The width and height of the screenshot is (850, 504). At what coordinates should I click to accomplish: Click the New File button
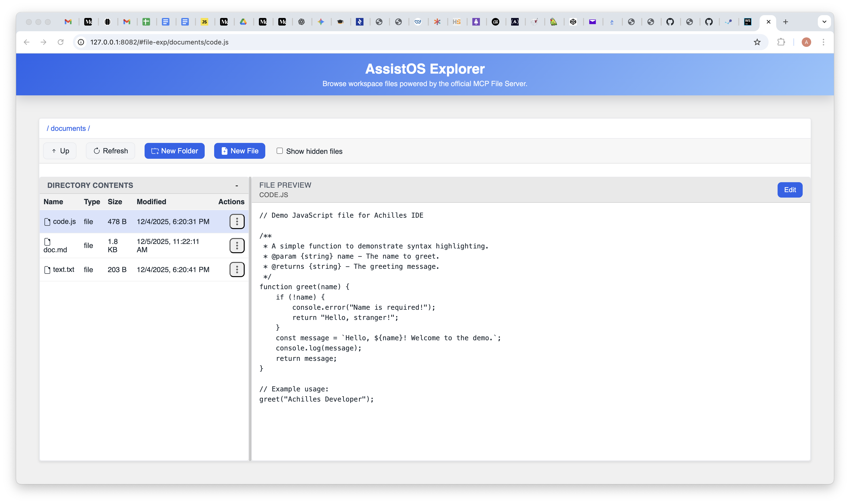(240, 151)
